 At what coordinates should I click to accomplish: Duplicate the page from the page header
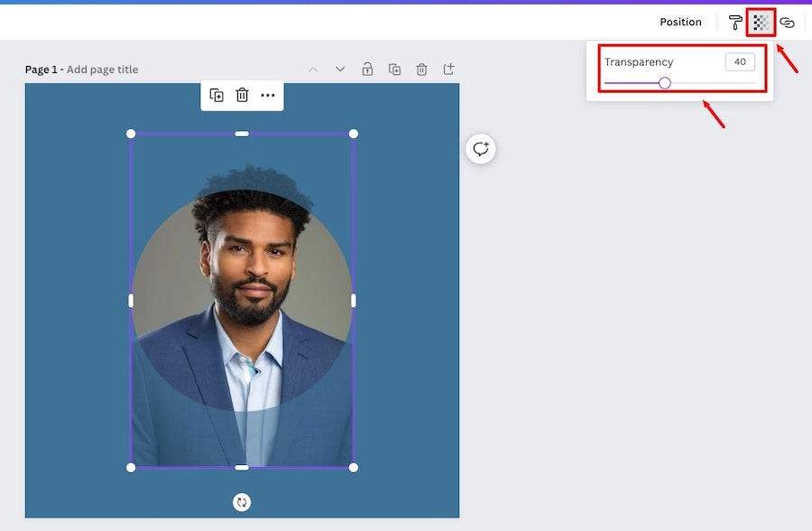[394, 69]
